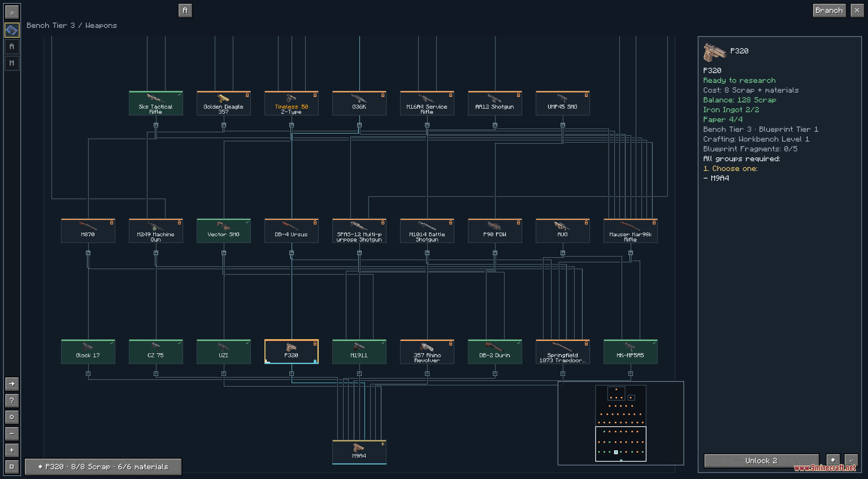Click the 'Blueprint Fragments: 0/5' line

[x=750, y=149]
